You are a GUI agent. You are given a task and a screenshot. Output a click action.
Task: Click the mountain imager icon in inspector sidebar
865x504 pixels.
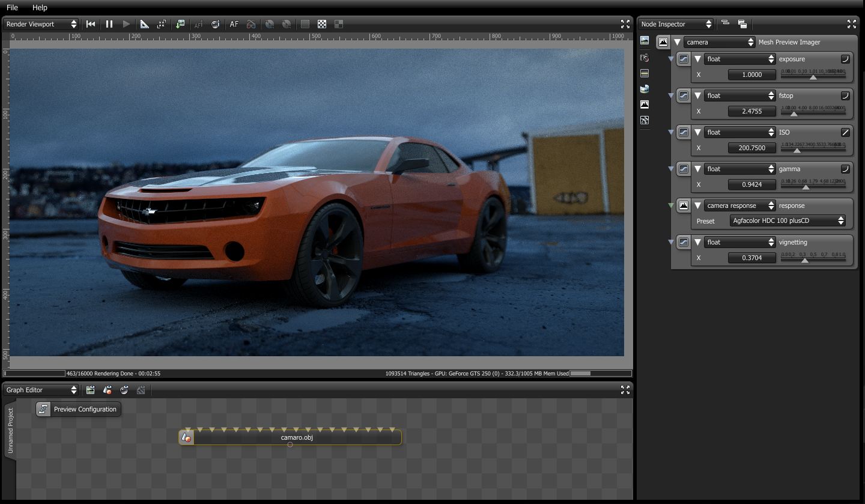pyautogui.click(x=645, y=105)
